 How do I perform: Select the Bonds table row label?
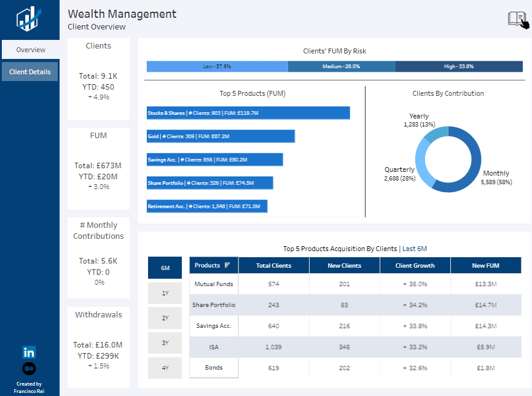pyautogui.click(x=214, y=368)
